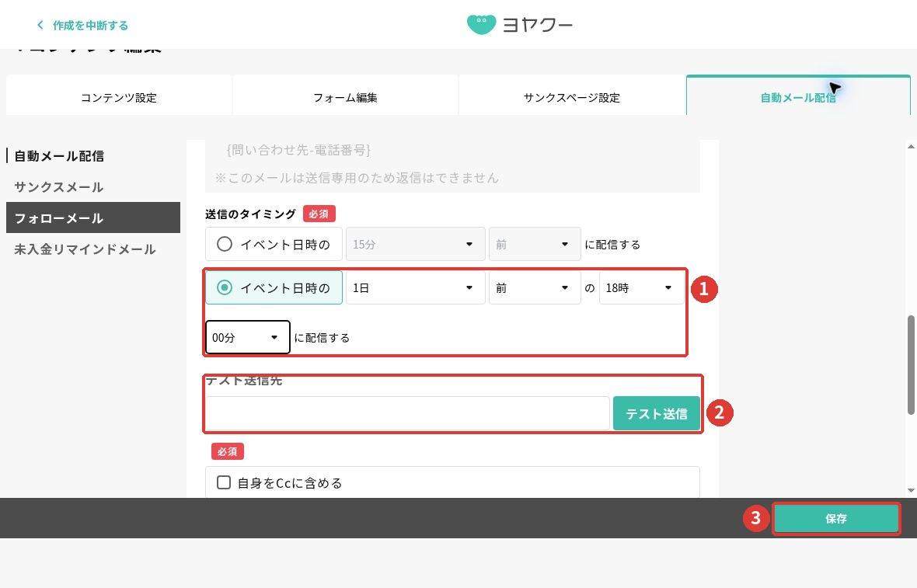Image resolution: width=917 pixels, height=588 pixels.
Task: Click the scrollbar up arrow
Action: tap(911, 146)
